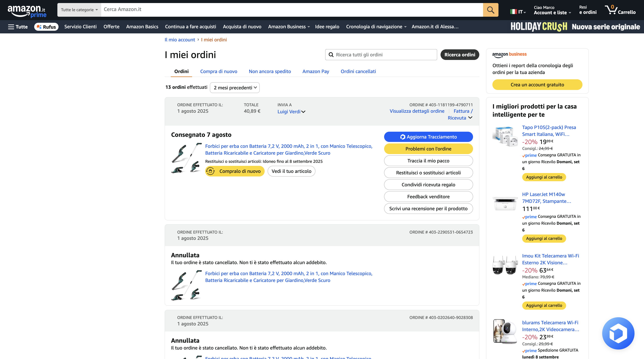Screen dimensions: 644x359
Task: Open the HP LaserJet printer thumbnail
Action: (x=505, y=203)
